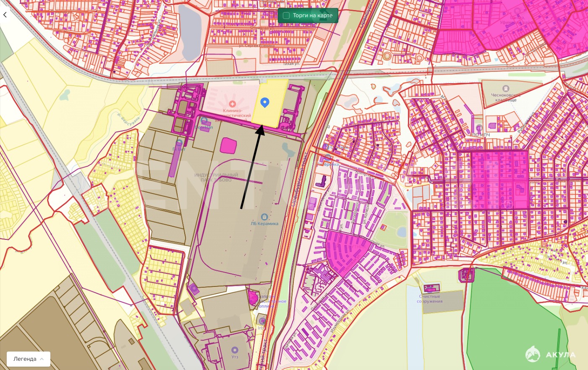Click the back arrow in the top-left corner
This screenshot has height=370, width=588.
point(5,15)
